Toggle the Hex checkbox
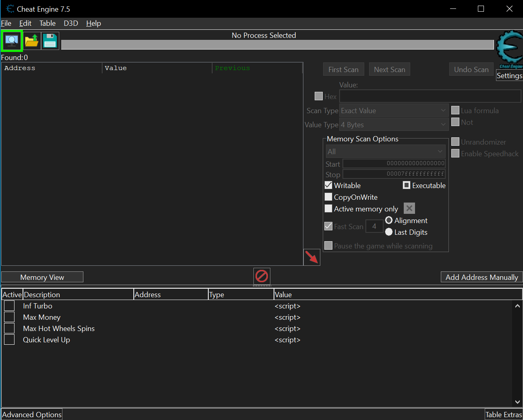 point(319,96)
